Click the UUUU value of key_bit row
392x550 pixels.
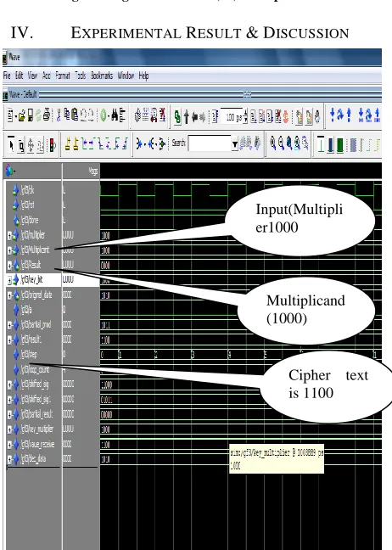69,280
